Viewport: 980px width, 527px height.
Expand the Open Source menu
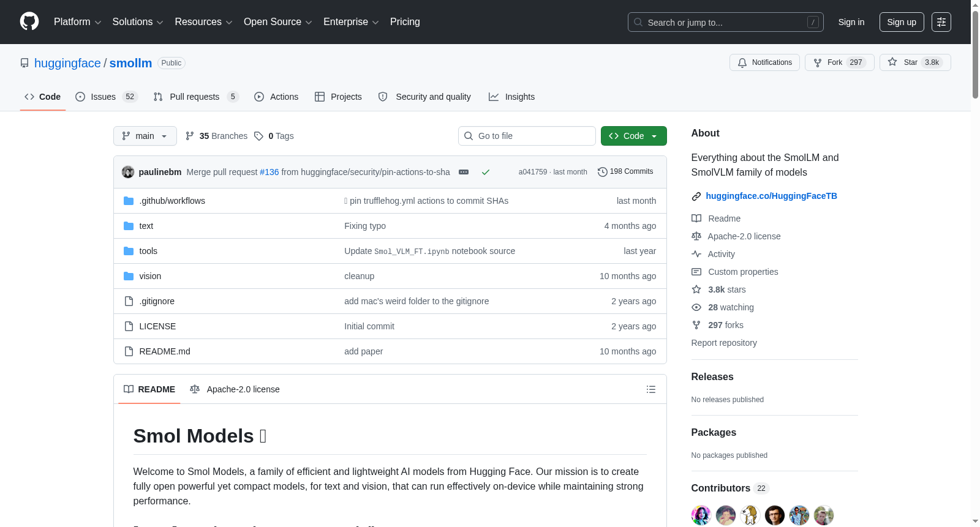coord(278,22)
